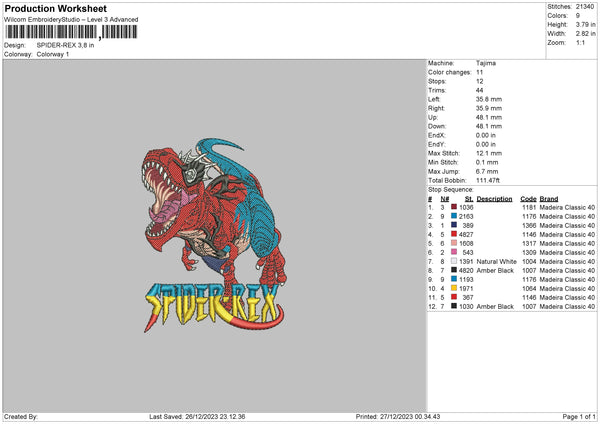Viewport: 600px width, 424px height.
Task: Click the 'Created By:' footer label
Action: (x=21, y=417)
